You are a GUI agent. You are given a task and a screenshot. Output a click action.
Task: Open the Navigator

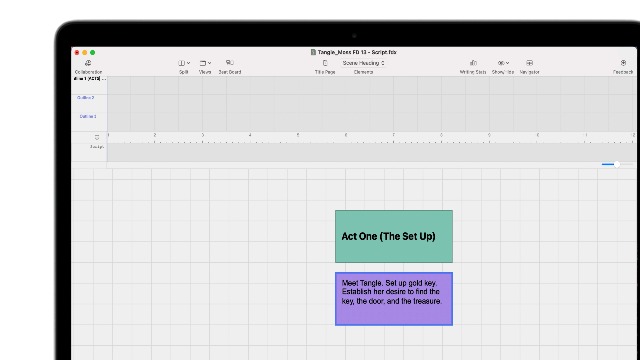point(529,66)
